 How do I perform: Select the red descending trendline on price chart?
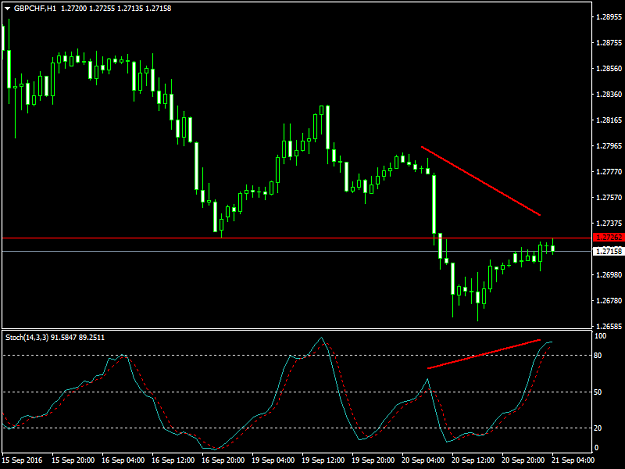481,181
